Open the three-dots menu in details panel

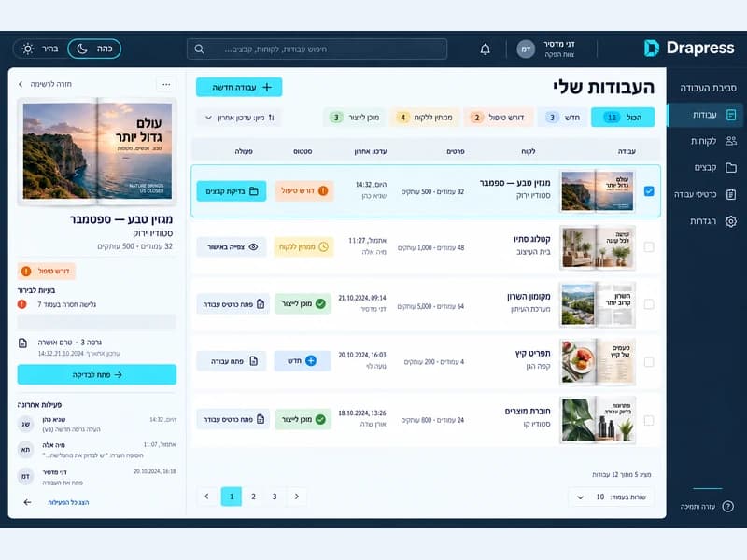click(x=166, y=84)
